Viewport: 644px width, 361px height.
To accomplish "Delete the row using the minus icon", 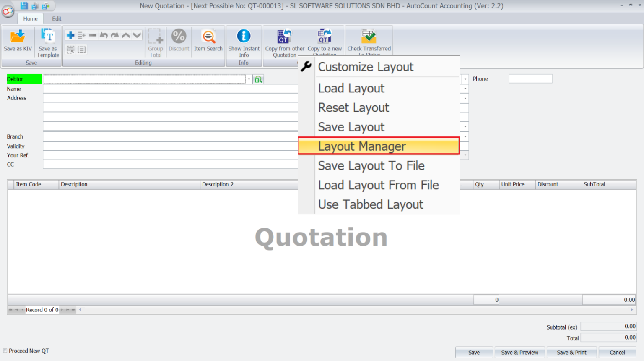I will click(x=93, y=35).
